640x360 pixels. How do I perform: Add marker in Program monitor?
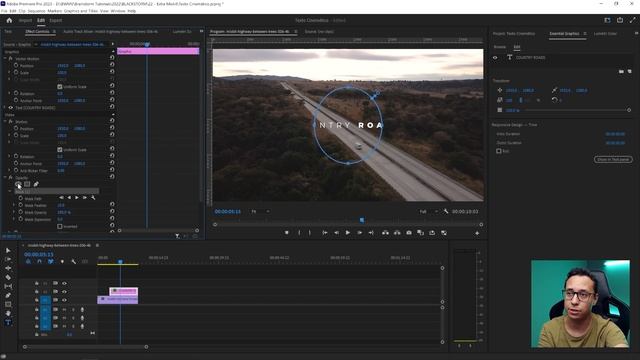click(x=287, y=233)
